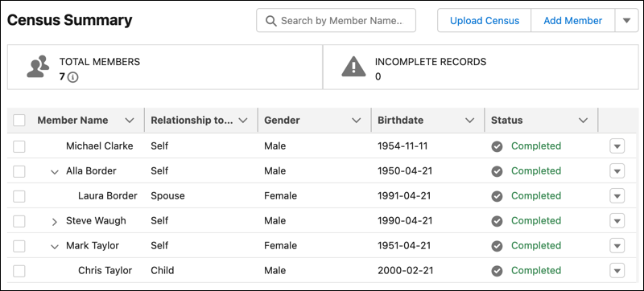Click the Spouse relationship cell

pos(167,196)
